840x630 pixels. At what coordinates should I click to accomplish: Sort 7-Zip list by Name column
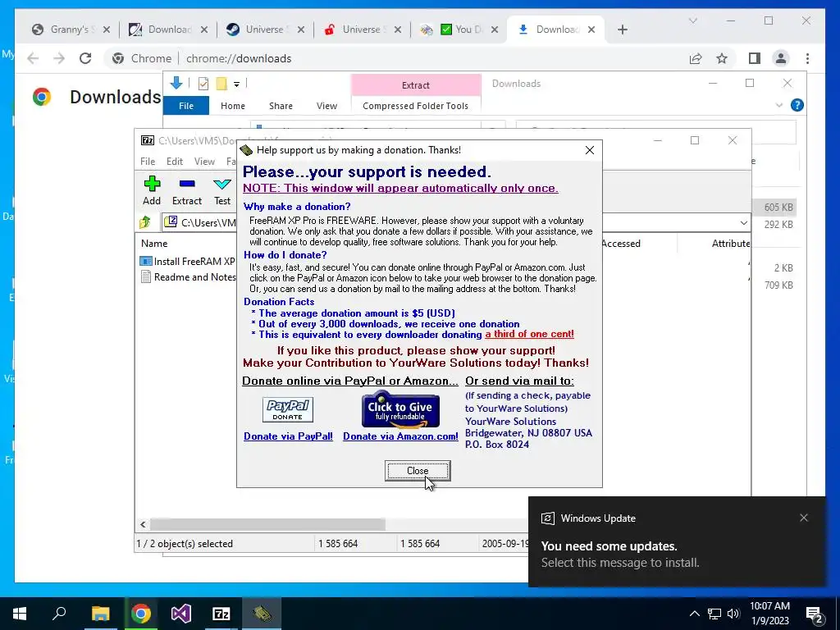154,243
